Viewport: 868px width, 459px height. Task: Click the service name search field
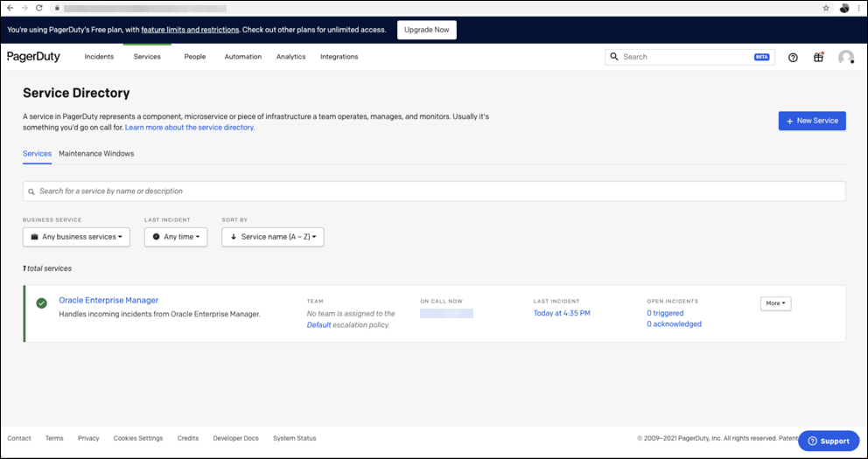434,191
